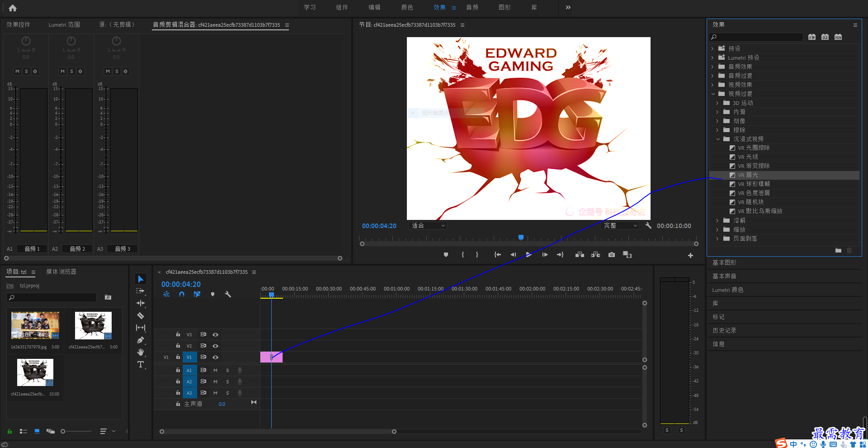Open the 历史记录 panel
The image size is (868, 448).
[x=724, y=330]
